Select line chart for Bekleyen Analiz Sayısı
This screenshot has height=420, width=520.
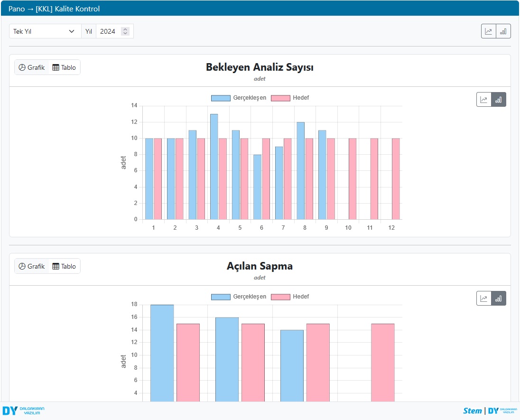point(484,100)
